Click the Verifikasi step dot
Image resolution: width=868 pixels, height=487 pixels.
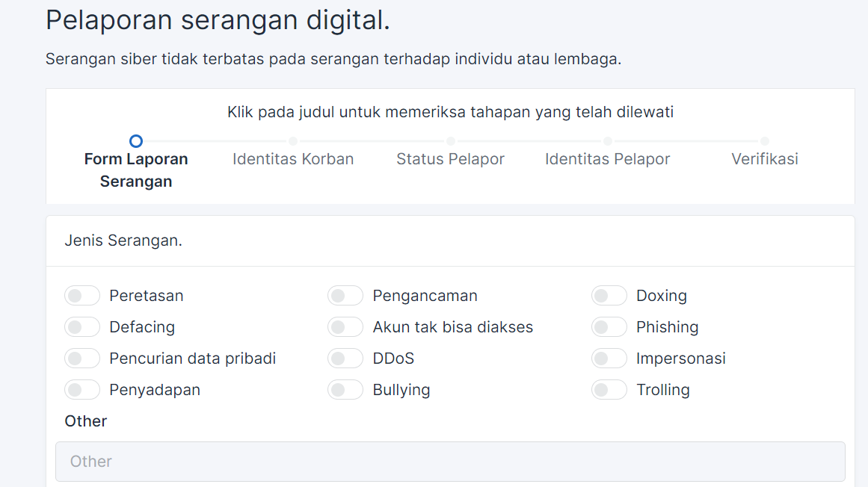(x=765, y=140)
